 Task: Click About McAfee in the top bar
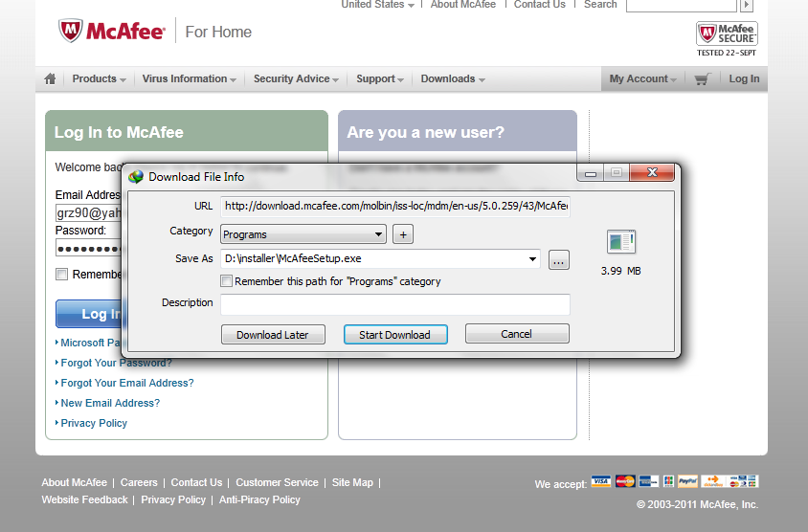(462, 5)
